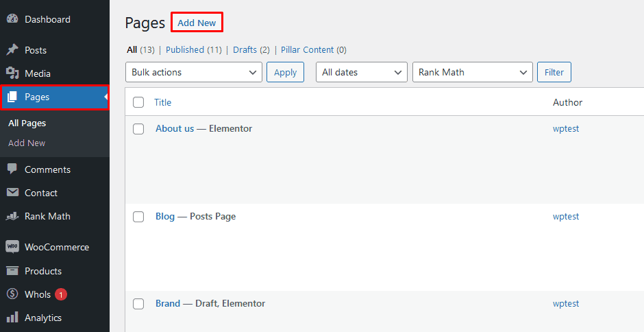Filter by Drafts
The width and height of the screenshot is (644, 332).
[245, 50]
